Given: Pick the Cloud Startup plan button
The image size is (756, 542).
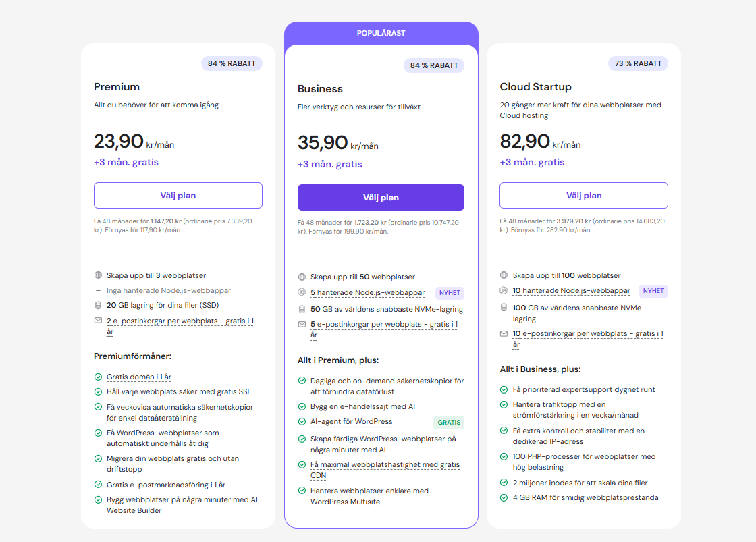Looking at the screenshot, I should click(583, 196).
